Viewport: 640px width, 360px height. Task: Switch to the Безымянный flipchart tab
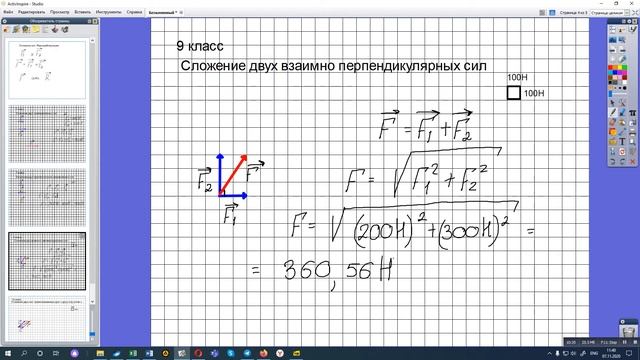162,13
